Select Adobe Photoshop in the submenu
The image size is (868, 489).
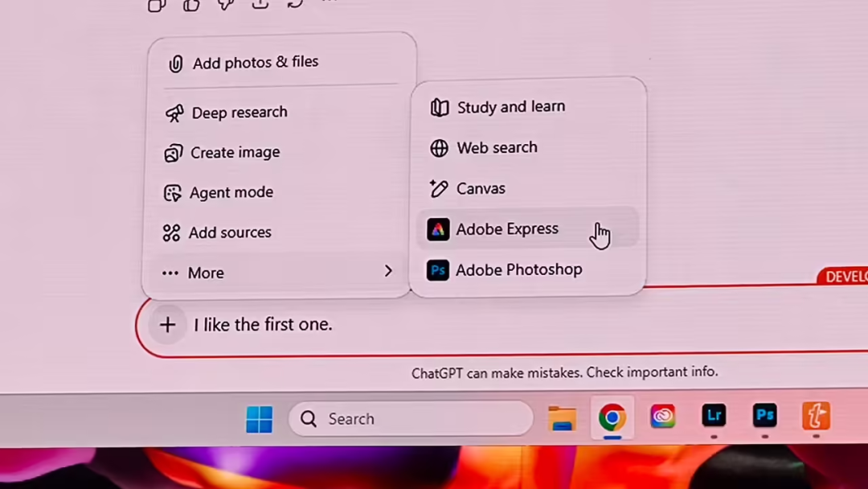(x=527, y=270)
